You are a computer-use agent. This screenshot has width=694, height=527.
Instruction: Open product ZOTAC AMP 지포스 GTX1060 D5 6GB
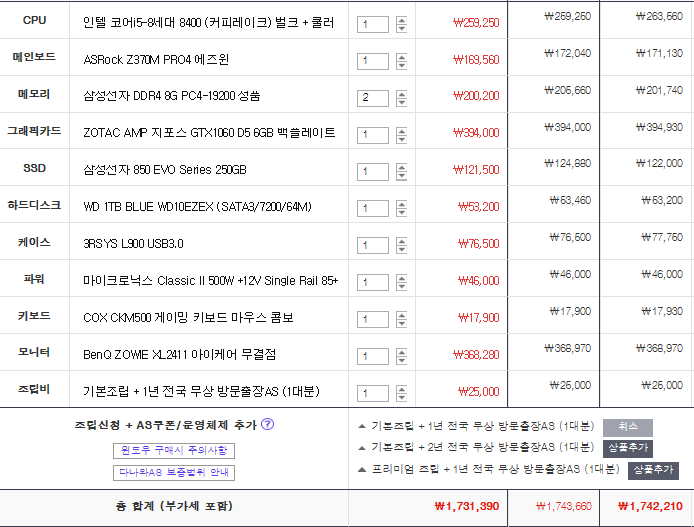[x=209, y=133]
